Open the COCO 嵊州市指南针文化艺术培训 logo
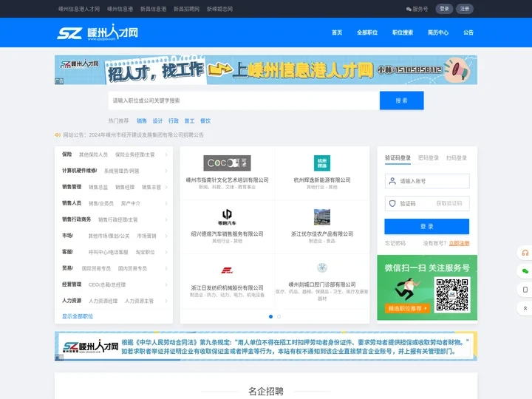The height and width of the screenshot is (399, 532). click(x=227, y=163)
